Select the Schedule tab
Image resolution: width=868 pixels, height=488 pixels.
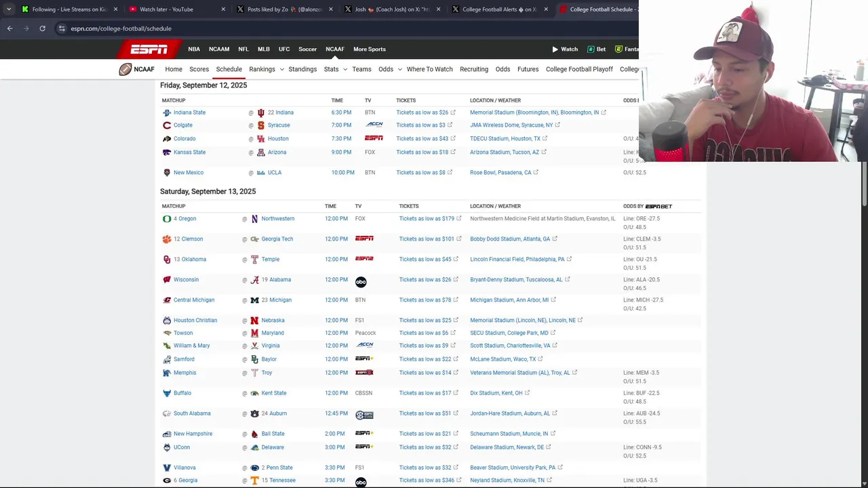229,69
